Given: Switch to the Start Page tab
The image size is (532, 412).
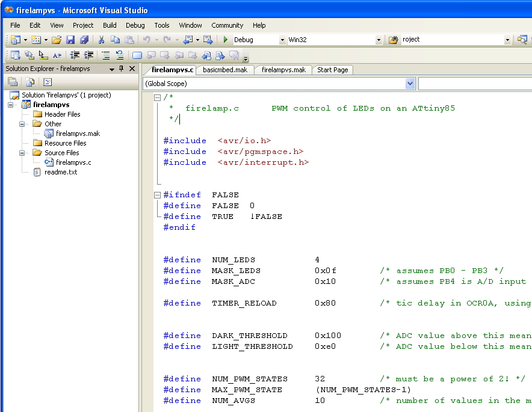Looking at the screenshot, I should coord(332,70).
